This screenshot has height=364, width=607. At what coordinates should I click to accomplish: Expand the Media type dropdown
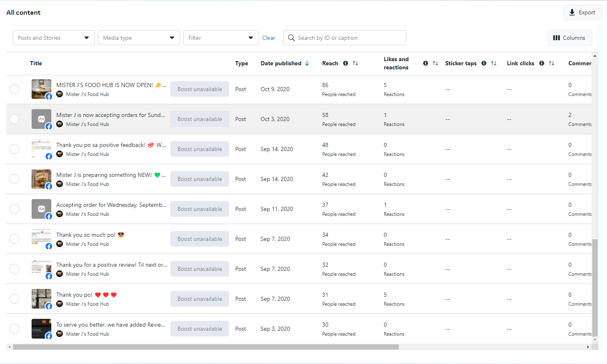click(139, 38)
